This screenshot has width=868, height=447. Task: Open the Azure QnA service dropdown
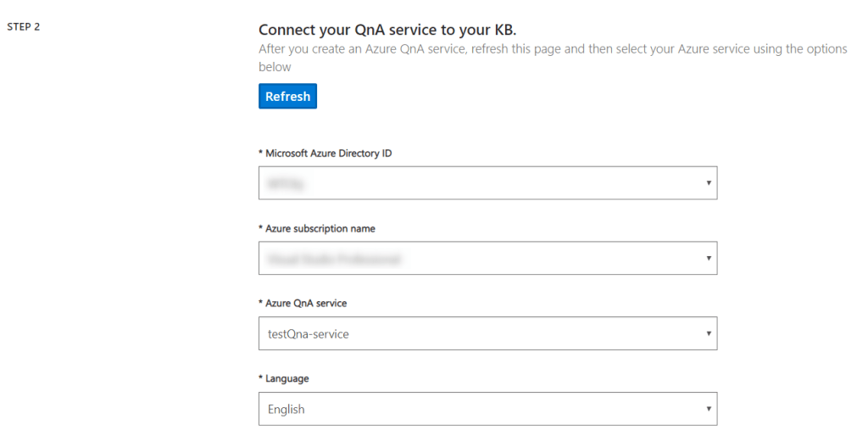click(487, 333)
